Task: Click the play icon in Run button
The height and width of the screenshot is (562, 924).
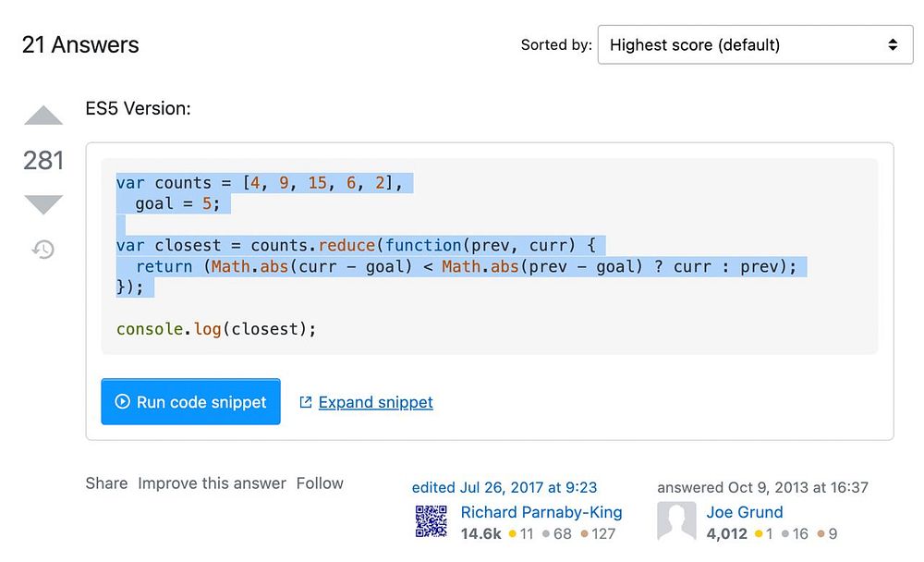Action: [x=122, y=402]
